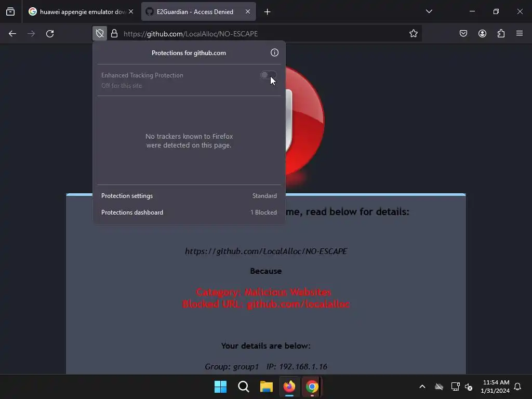Minimize the Firefox window

click(x=472, y=11)
